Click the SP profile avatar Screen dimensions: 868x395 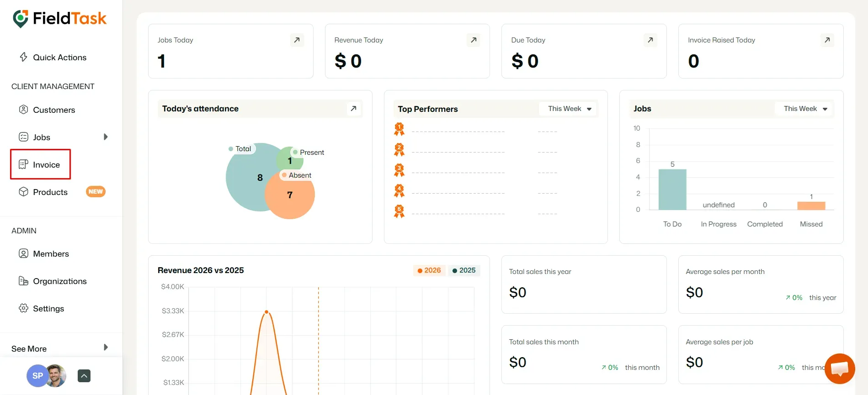[x=37, y=376]
